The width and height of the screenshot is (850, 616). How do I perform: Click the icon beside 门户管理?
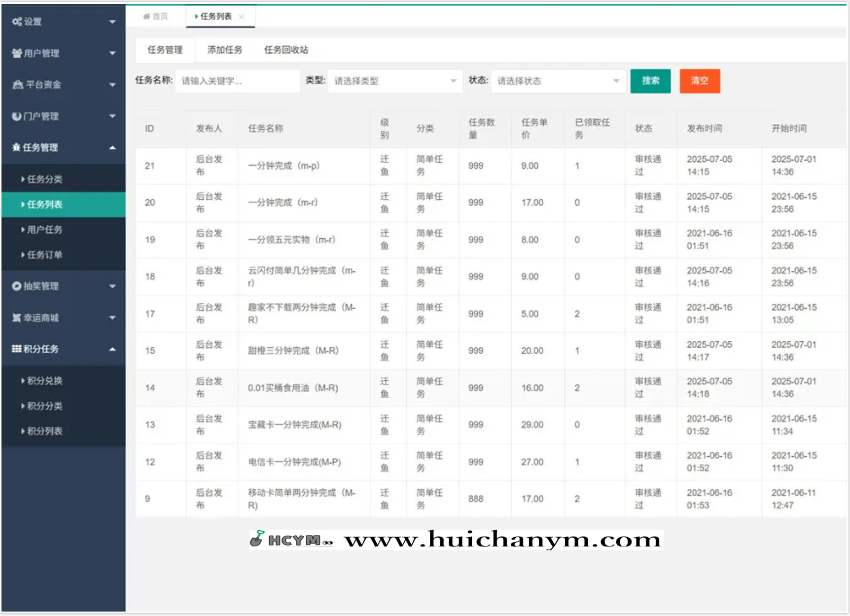coord(16,116)
